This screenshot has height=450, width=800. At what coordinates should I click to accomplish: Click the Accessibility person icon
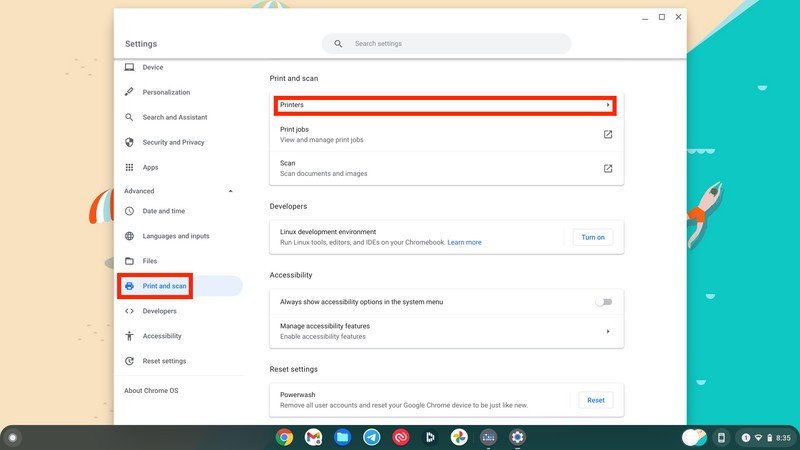(x=130, y=336)
